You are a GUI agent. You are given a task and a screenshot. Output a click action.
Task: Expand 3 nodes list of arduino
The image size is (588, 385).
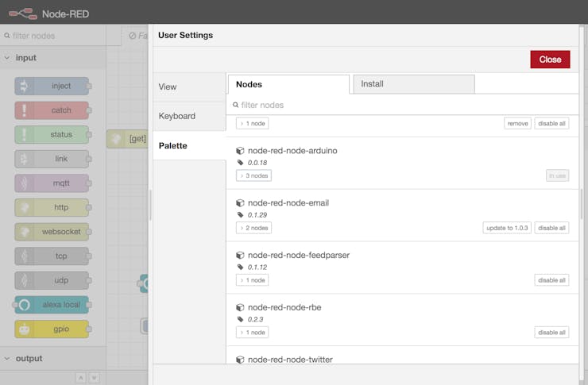tap(254, 175)
